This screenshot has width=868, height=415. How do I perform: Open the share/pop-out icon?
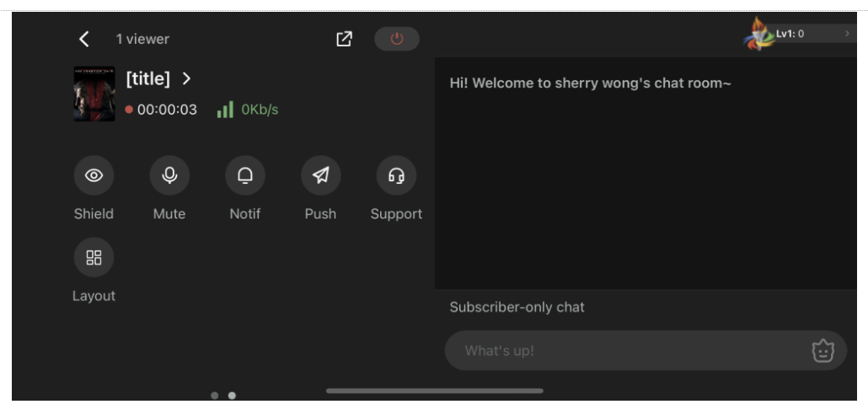344,39
